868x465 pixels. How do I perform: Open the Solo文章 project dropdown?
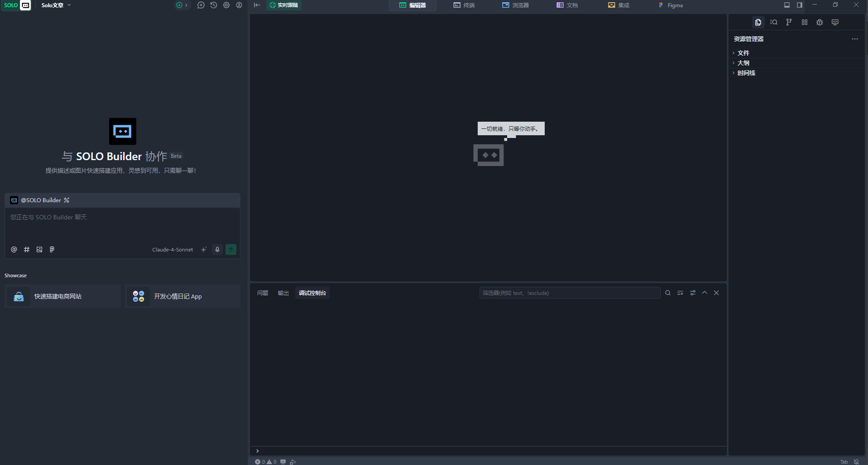(56, 5)
